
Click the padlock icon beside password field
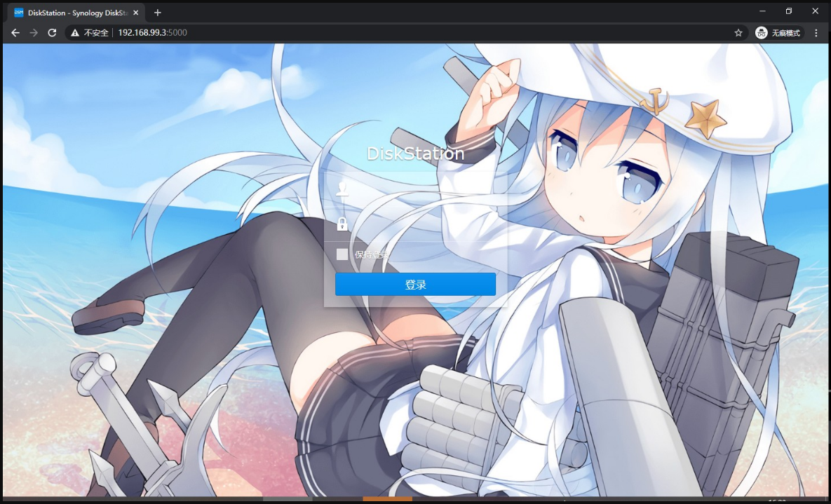click(x=342, y=224)
